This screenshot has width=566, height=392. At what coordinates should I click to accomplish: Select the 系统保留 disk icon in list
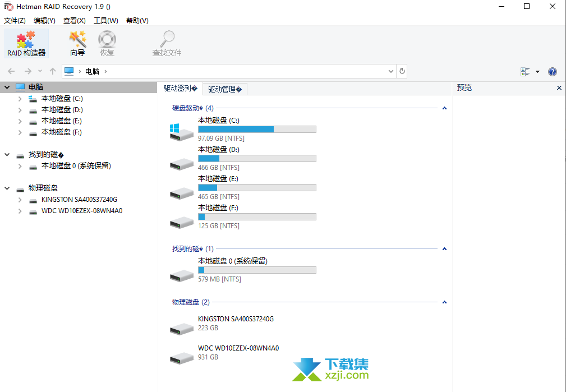point(182,276)
